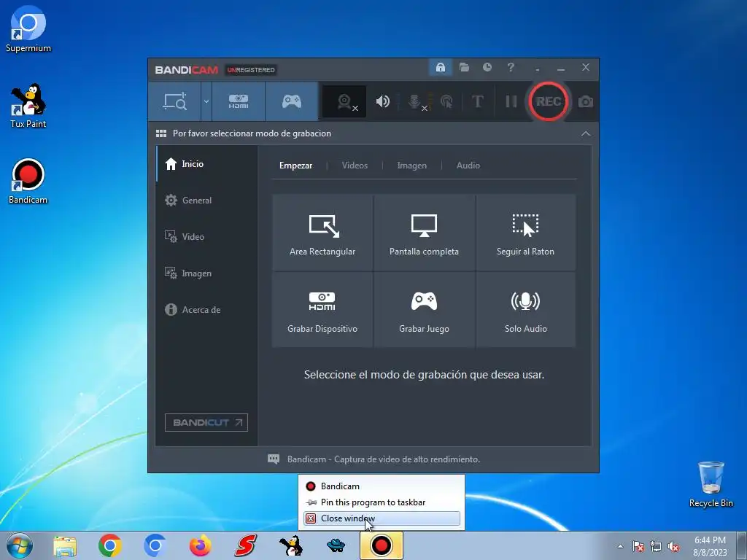The image size is (747, 560).
Task: Choose Area Rectangular recording mode
Action: click(322, 233)
